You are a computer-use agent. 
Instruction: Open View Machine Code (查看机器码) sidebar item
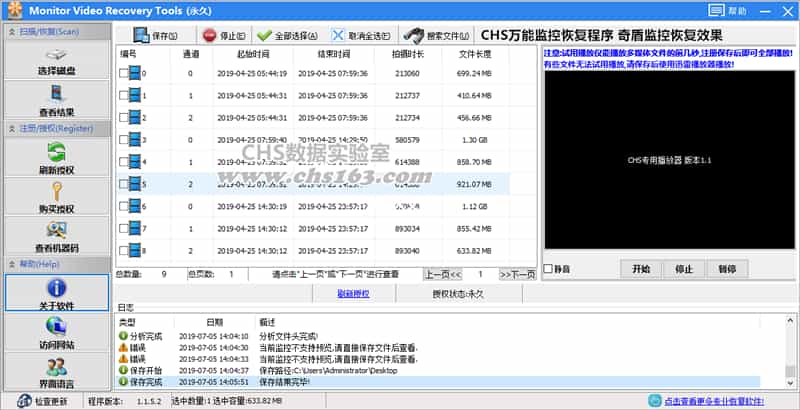pyautogui.click(x=57, y=236)
